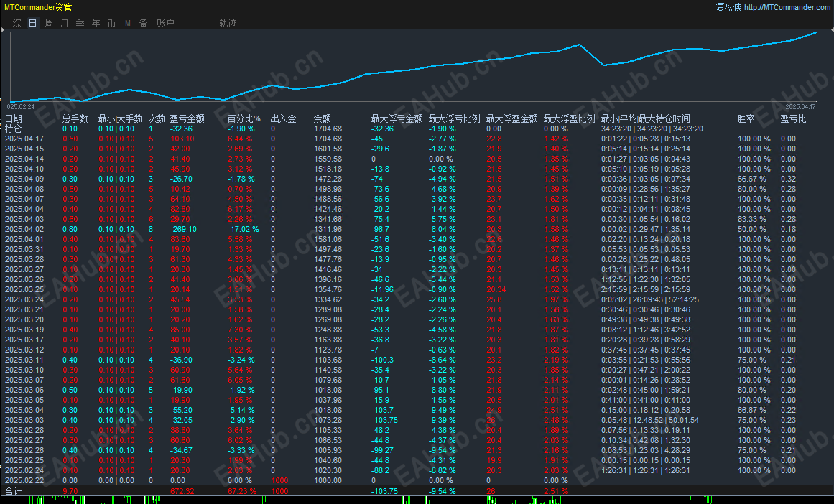Click the 百分比% column header
This screenshot has height=504, width=834.
pyautogui.click(x=244, y=118)
